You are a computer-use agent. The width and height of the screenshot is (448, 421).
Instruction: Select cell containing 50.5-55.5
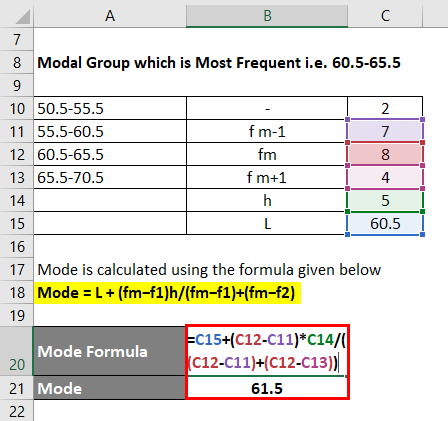coord(110,108)
